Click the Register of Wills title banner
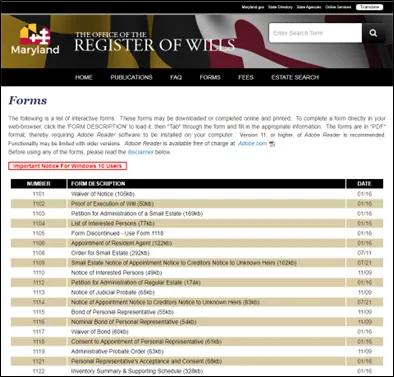Image resolution: width=394 pixels, height=377 pixels. 154,42
